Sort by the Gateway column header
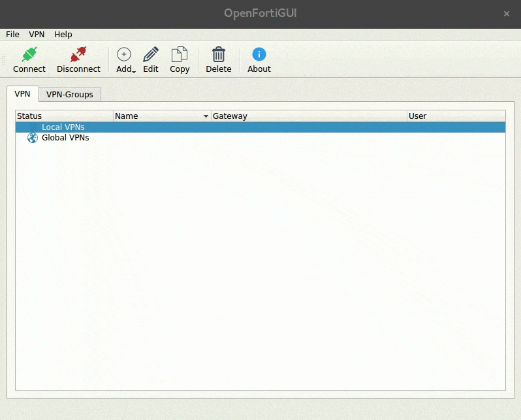The width and height of the screenshot is (521, 420). pos(309,116)
